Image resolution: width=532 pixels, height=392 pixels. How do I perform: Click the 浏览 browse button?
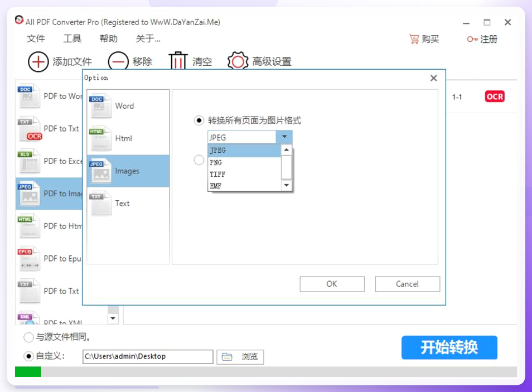[x=240, y=357]
